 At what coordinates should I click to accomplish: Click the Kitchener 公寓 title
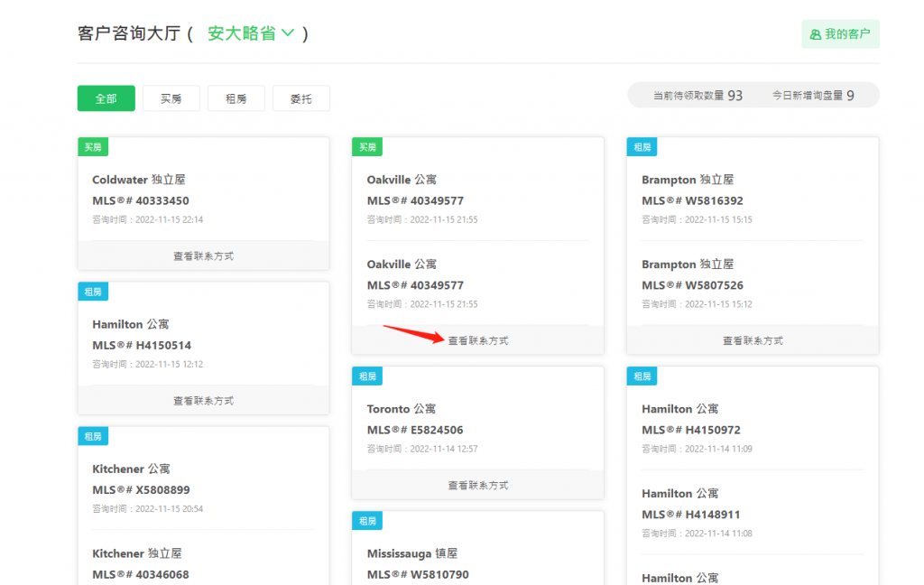click(x=131, y=469)
